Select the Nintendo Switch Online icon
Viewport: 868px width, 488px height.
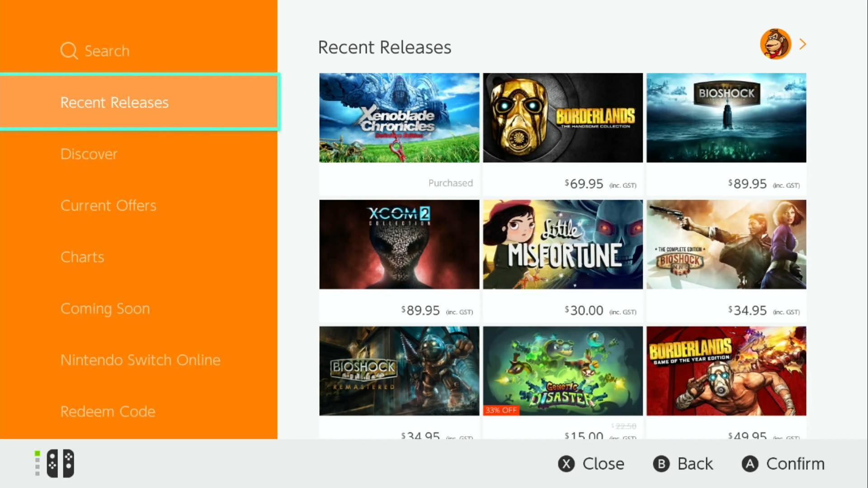pyautogui.click(x=141, y=360)
